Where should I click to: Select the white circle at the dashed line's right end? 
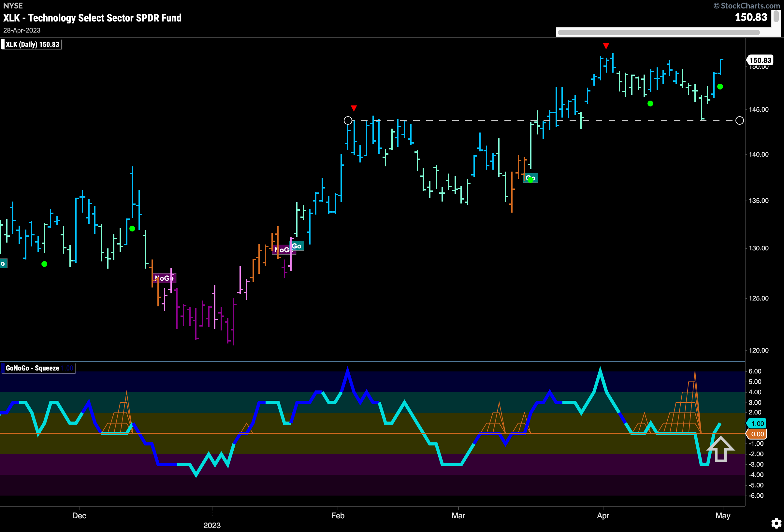[739, 120]
